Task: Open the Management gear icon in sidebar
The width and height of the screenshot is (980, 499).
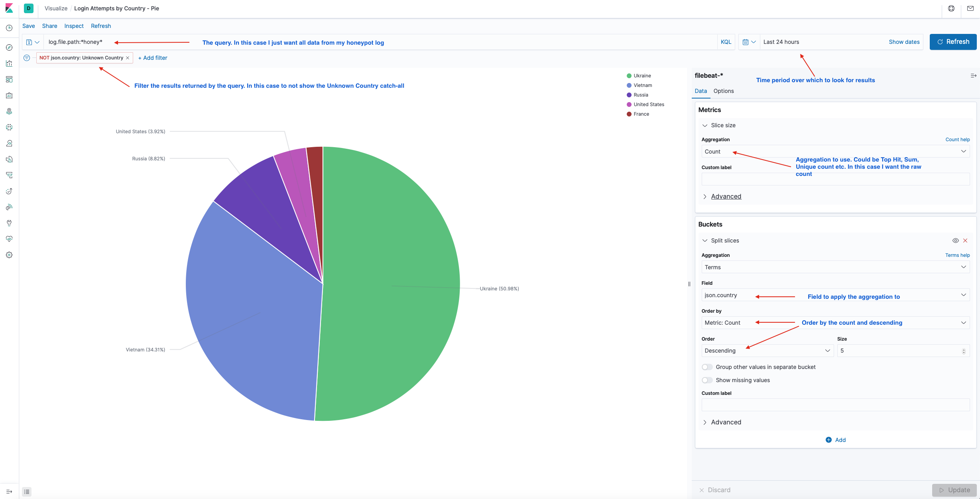Action: pos(9,255)
